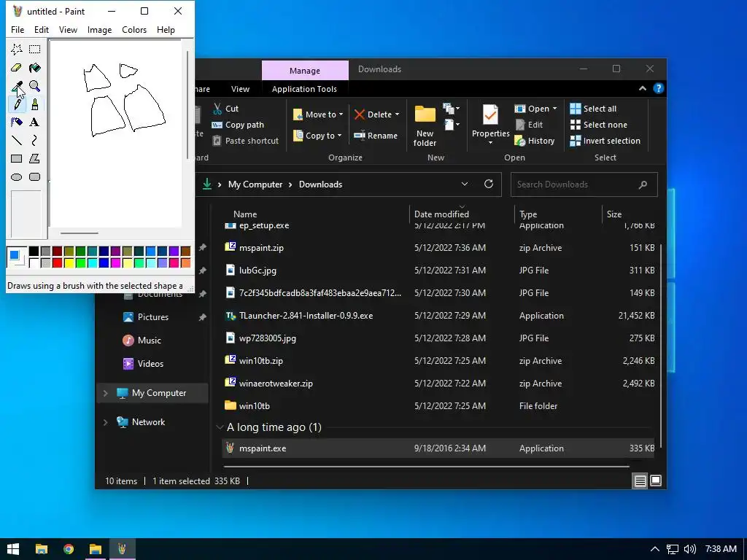Image resolution: width=747 pixels, height=560 pixels.
Task: Collapse the Explorer ribbon with chevron
Action: pyautogui.click(x=643, y=88)
